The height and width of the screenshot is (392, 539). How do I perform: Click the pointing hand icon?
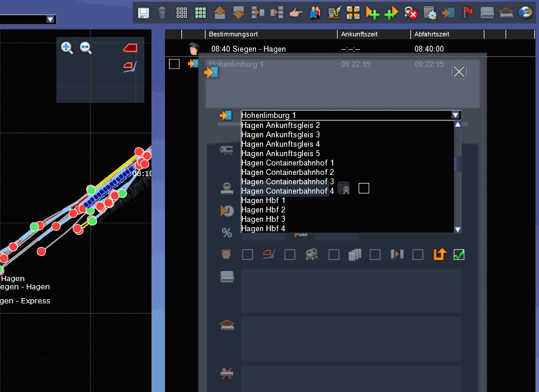click(295, 13)
